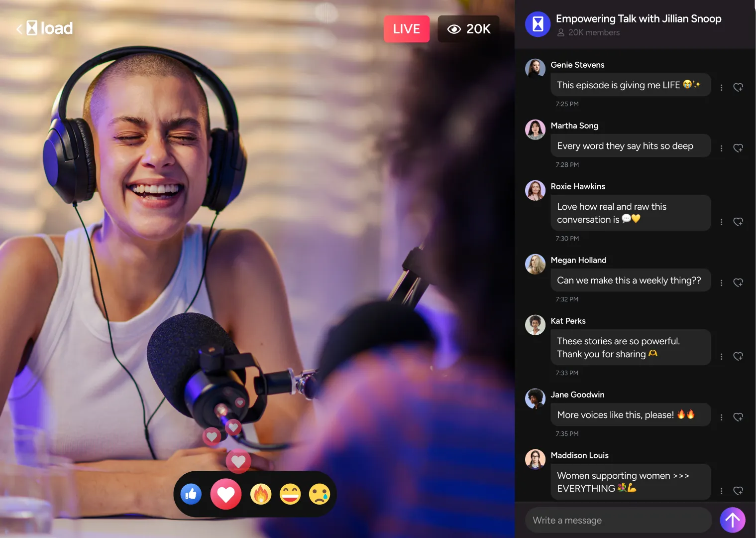This screenshot has width=756, height=538.
Task: Click the 7:35 PM timestamp
Action: (x=567, y=434)
